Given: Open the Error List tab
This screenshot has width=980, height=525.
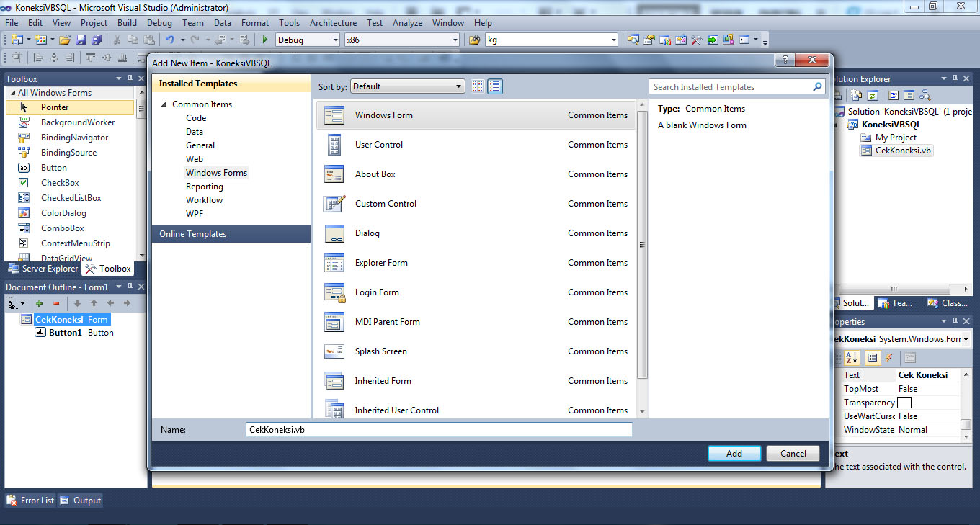Looking at the screenshot, I should [30, 501].
